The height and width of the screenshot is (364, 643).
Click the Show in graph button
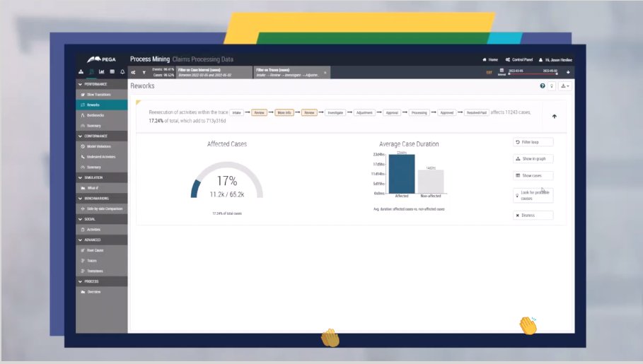point(533,158)
